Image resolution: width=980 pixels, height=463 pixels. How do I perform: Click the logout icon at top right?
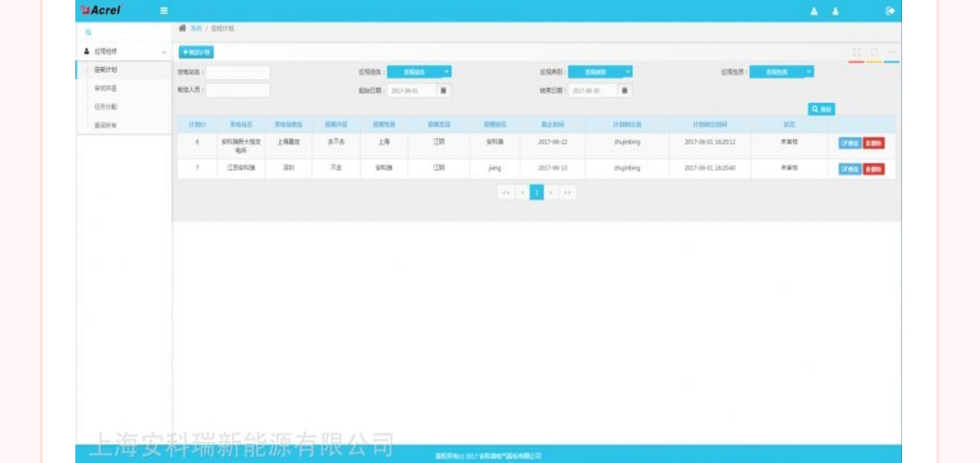pos(890,11)
